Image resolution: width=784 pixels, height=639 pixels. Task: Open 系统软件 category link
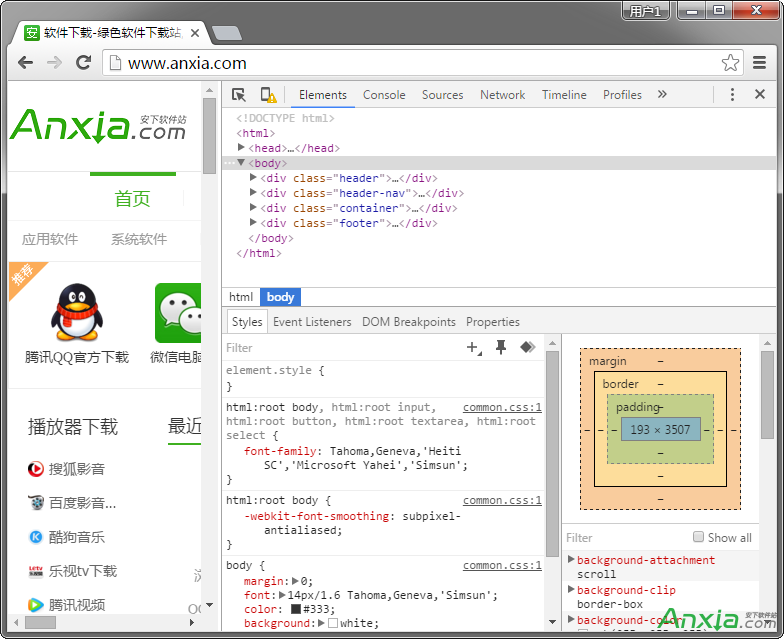point(139,239)
